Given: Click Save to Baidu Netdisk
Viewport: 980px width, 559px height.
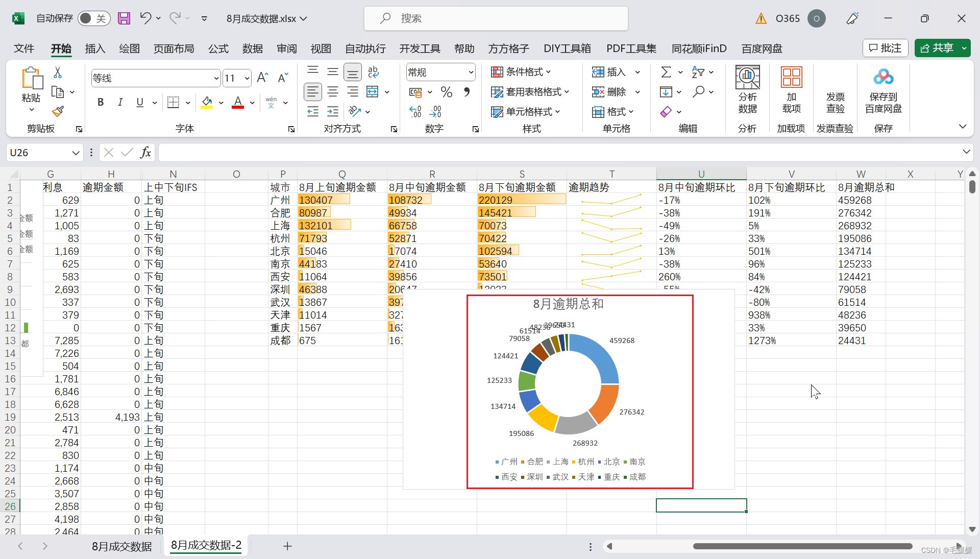Looking at the screenshot, I should tap(883, 90).
